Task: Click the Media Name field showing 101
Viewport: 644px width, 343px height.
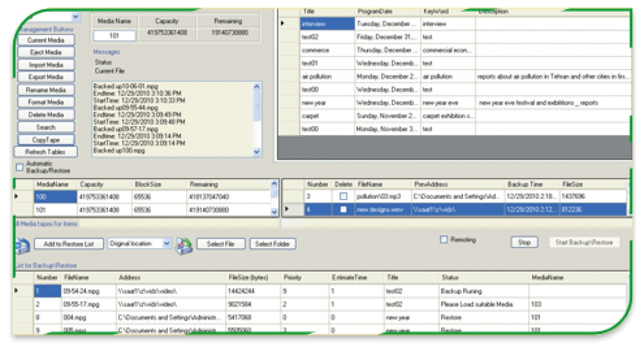Action: click(x=114, y=36)
